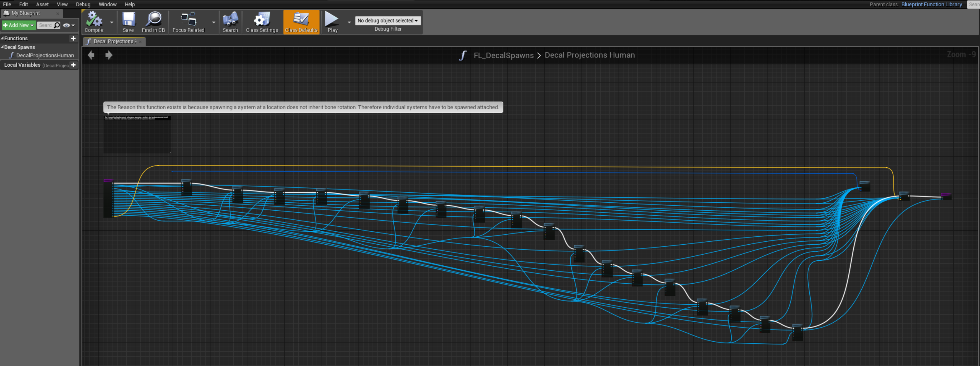Toggle the Class Defaults button
This screenshot has height=366, width=980.
301,22
